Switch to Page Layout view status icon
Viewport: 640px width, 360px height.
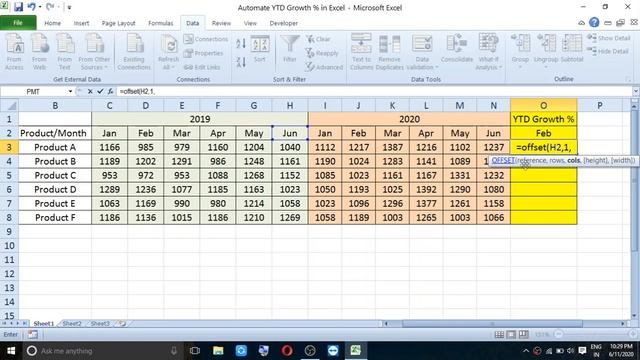click(511, 335)
